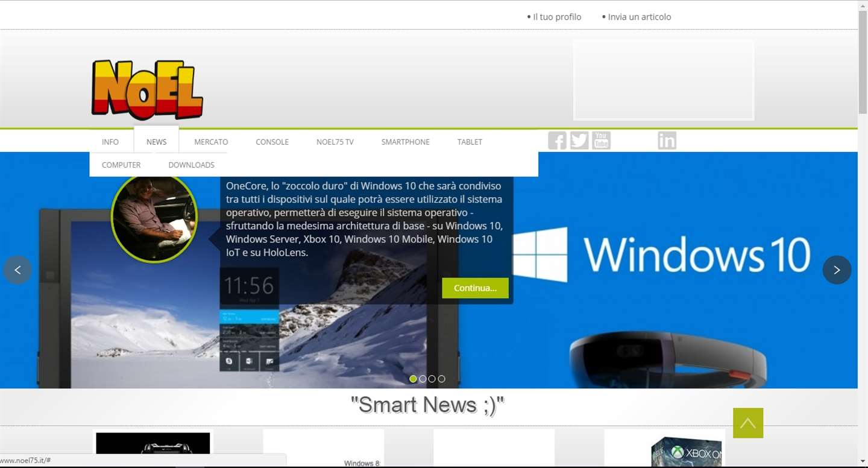
Task: Open the TABLET menu item
Action: [470, 142]
